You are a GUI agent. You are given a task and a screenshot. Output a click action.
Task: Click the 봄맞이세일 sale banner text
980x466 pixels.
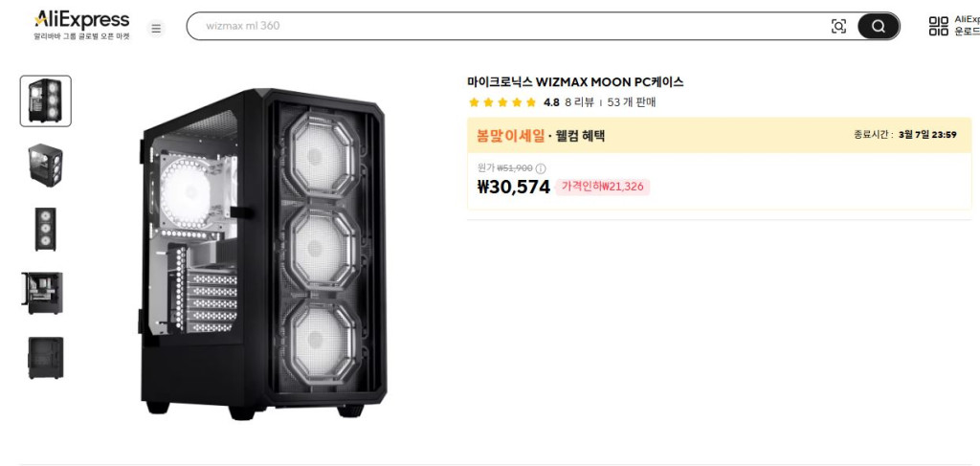511,136
